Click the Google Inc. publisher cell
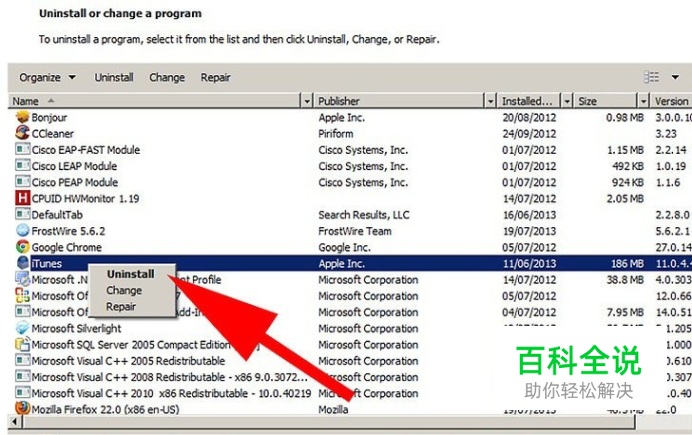 click(x=344, y=248)
